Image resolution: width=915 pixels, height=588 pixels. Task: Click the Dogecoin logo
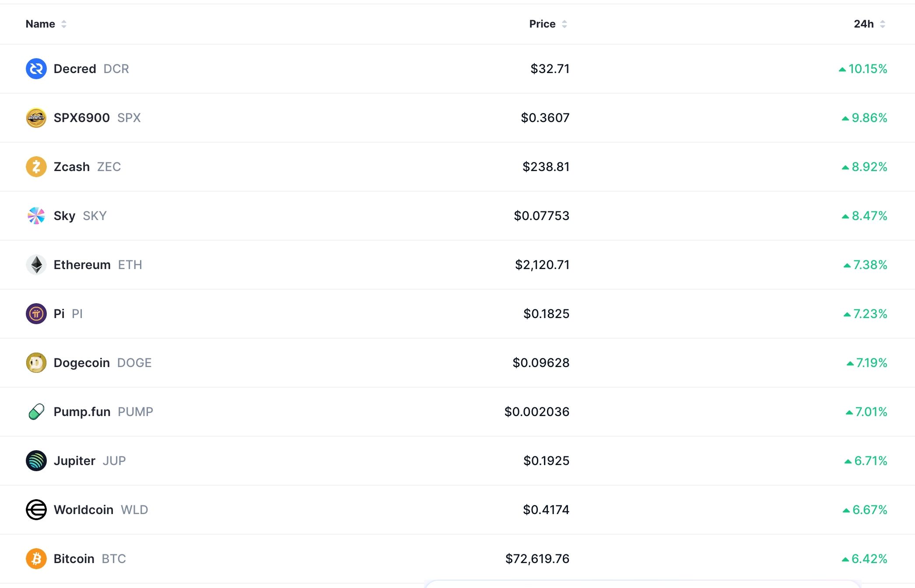[x=36, y=363]
